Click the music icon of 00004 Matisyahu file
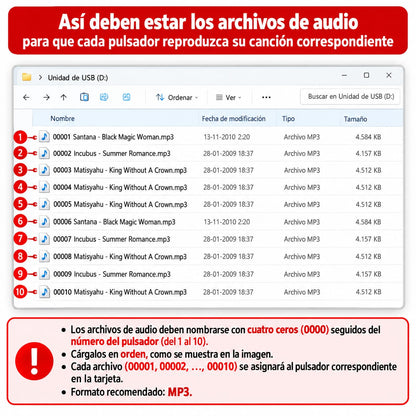 pyautogui.click(x=44, y=187)
